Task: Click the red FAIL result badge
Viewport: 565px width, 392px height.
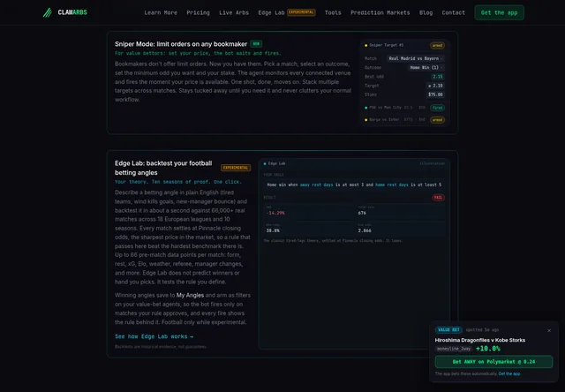Action: pyautogui.click(x=438, y=198)
